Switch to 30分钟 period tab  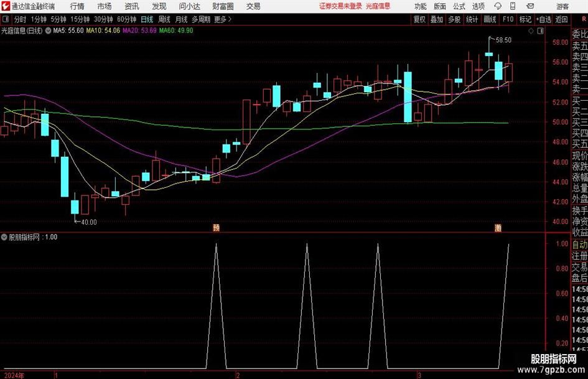103,19
